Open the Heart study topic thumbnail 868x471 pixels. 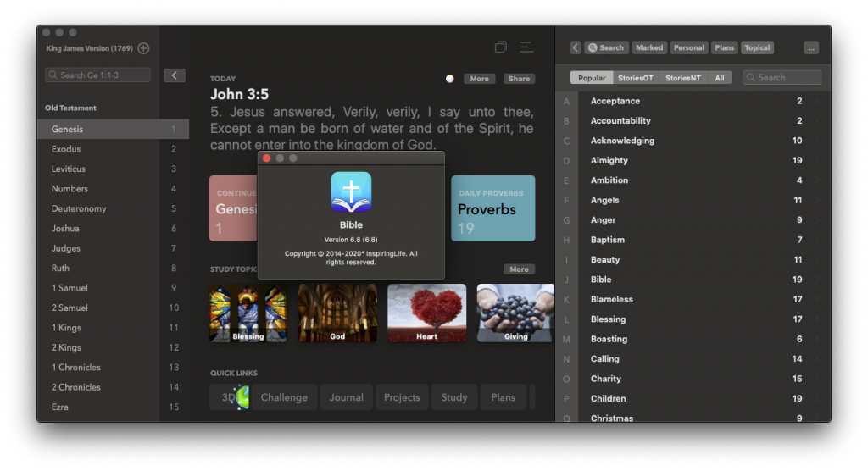pos(427,313)
